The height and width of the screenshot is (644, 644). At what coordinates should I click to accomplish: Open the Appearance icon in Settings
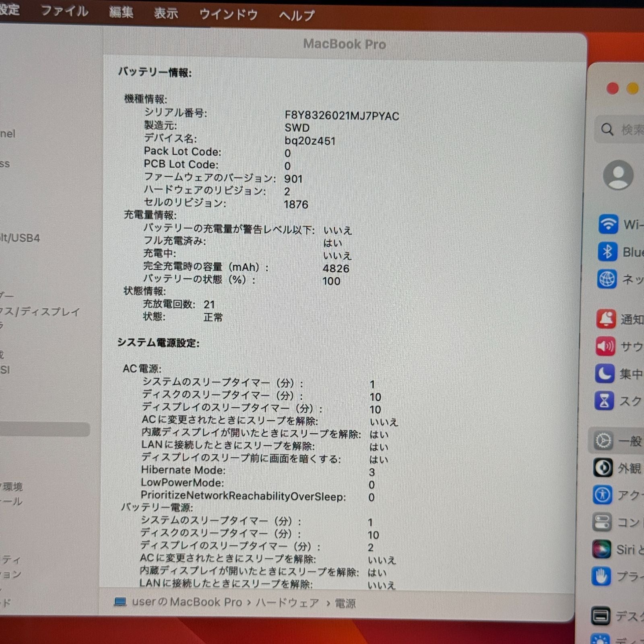point(603,468)
